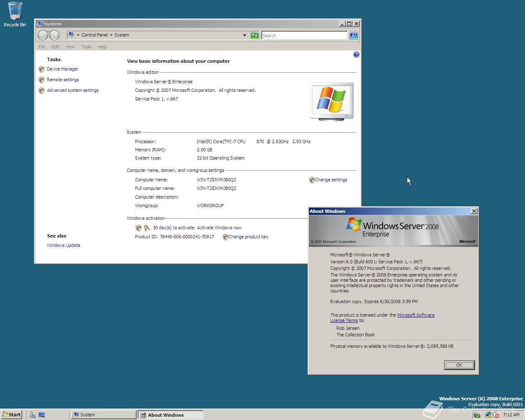The height and width of the screenshot is (420, 525).
Task: Click the Start button
Action: (x=11, y=415)
